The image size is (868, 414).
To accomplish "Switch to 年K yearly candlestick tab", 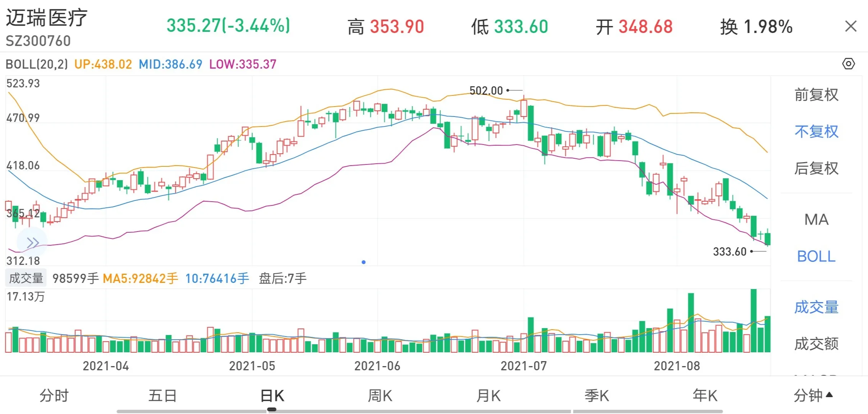I will pos(705,396).
